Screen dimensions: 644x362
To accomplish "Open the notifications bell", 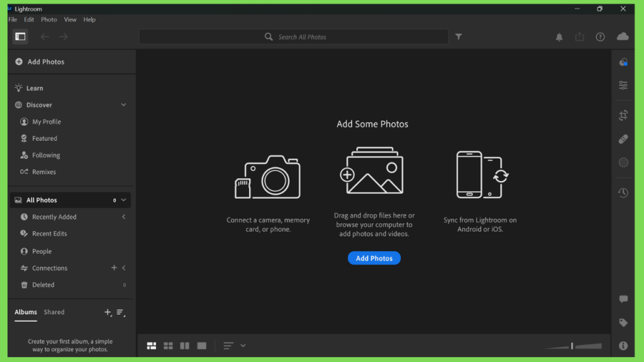I will tap(559, 37).
